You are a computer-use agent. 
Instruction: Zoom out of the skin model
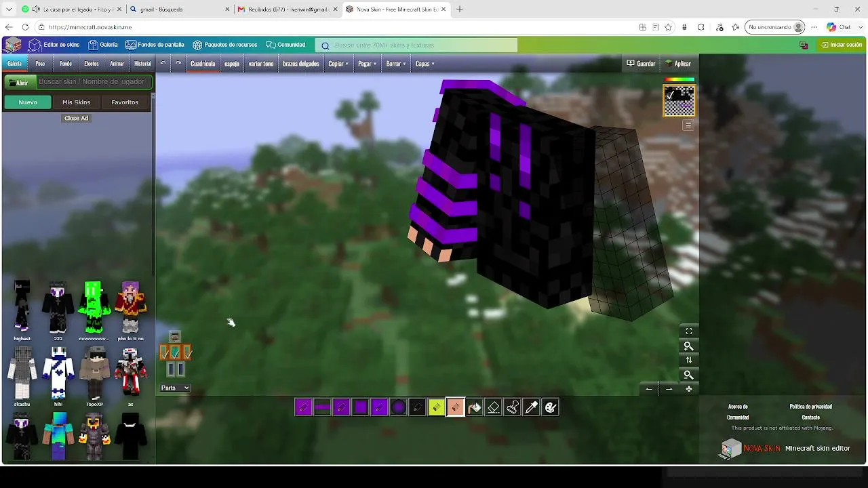tap(689, 375)
